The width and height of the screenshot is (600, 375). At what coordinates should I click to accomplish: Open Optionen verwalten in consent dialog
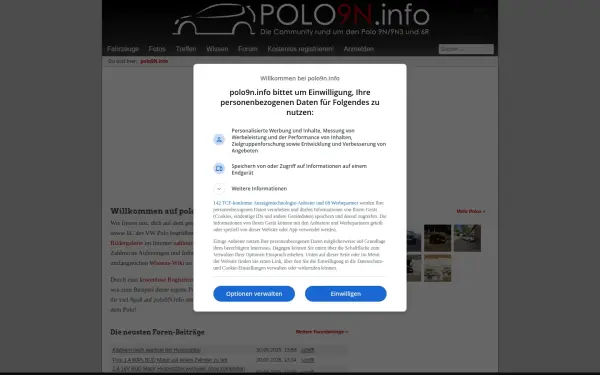coord(254,294)
